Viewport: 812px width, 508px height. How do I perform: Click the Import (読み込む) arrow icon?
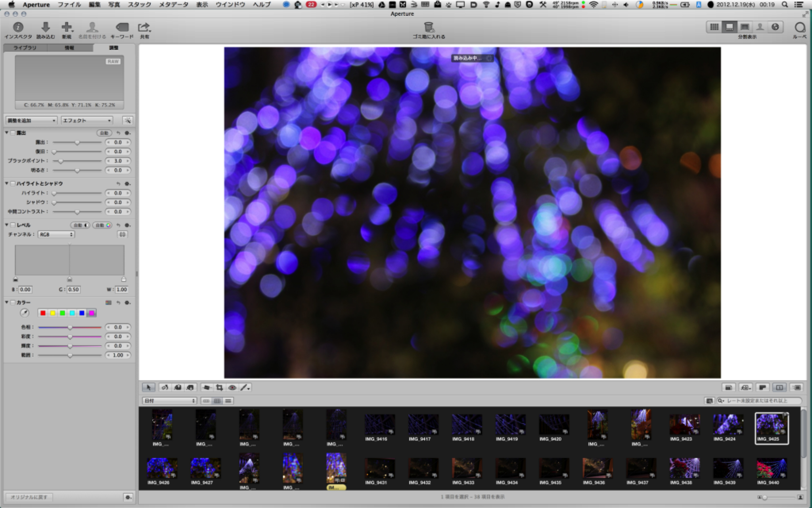click(x=46, y=27)
